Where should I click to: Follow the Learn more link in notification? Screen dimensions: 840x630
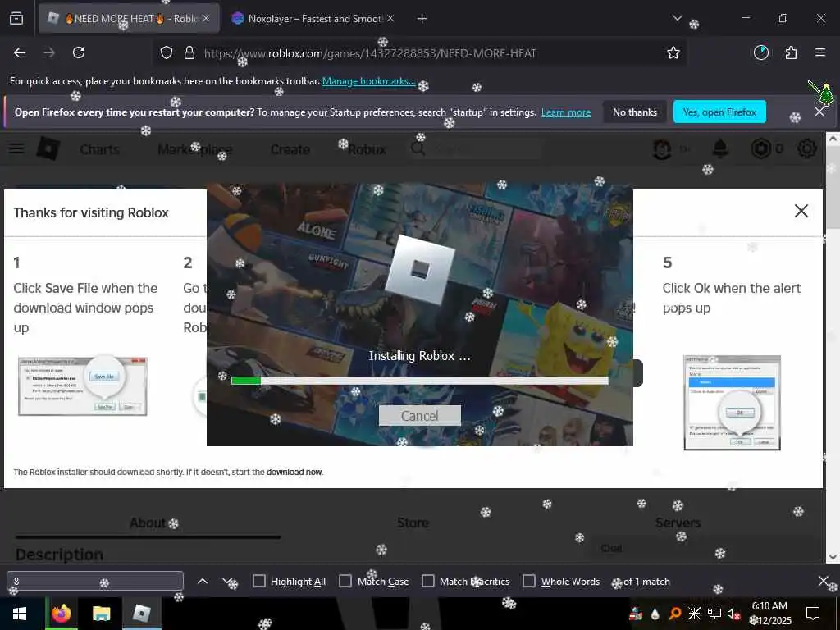tap(566, 112)
